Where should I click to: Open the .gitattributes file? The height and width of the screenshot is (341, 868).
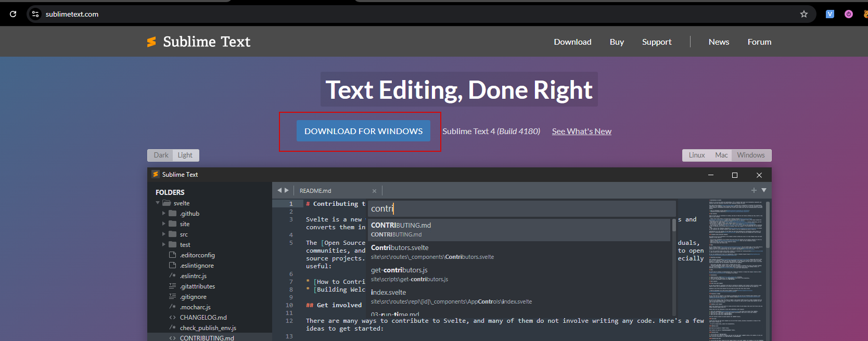click(x=197, y=286)
